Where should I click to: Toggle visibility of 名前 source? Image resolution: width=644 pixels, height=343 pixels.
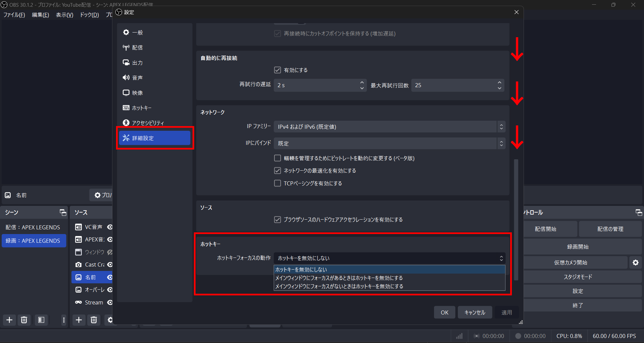pyautogui.click(x=110, y=277)
